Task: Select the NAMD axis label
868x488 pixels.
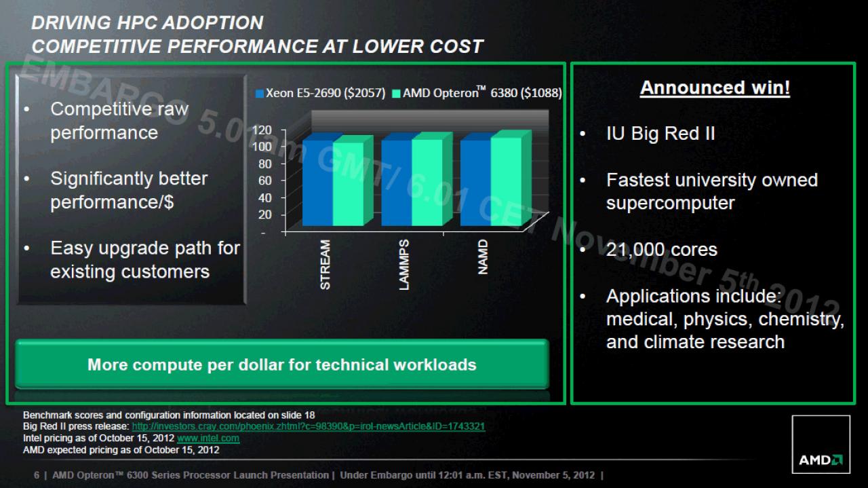Action: pyautogui.click(x=483, y=257)
